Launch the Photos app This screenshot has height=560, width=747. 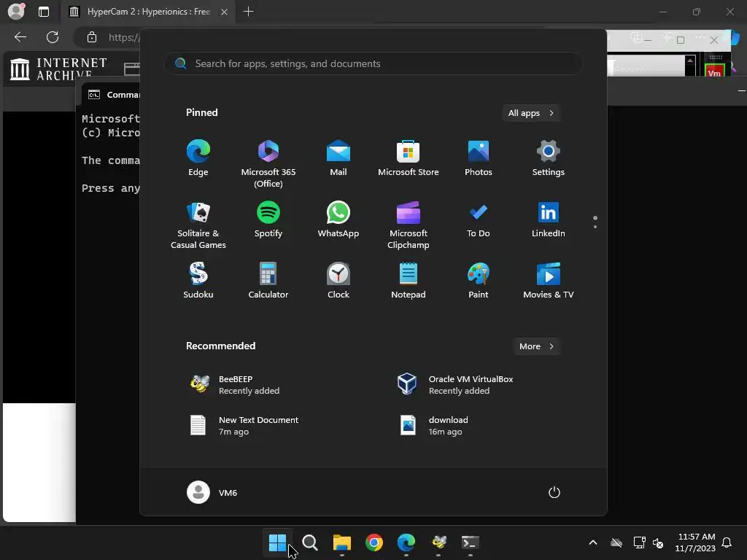tap(479, 158)
